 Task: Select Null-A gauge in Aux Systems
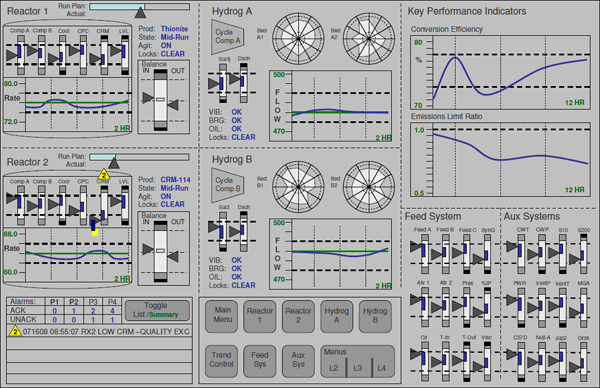[541, 362]
